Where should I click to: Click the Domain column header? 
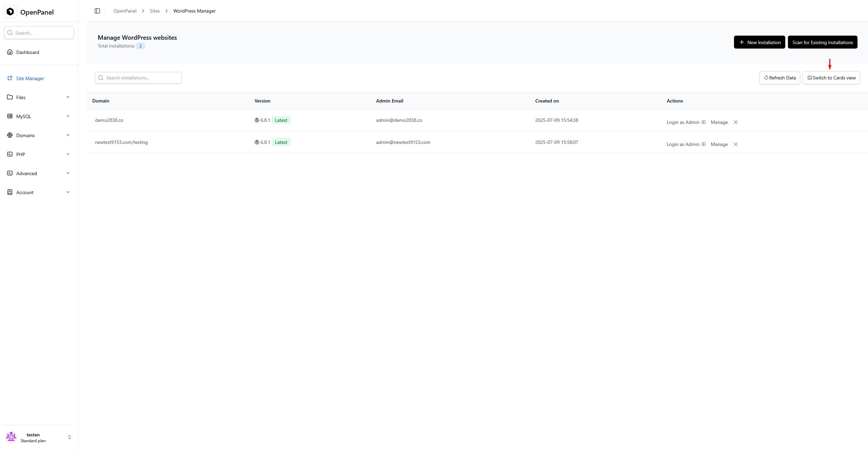click(x=101, y=101)
